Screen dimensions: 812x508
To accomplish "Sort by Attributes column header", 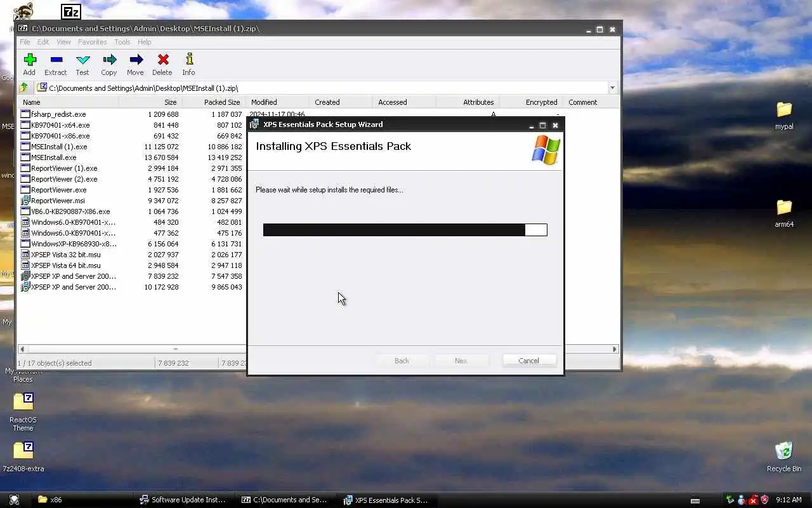I will click(x=468, y=102).
